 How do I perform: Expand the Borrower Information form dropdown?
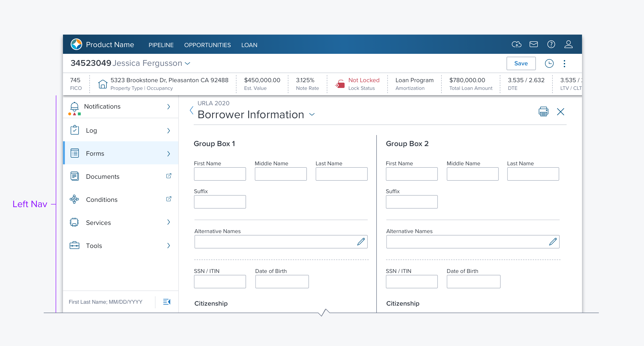[x=312, y=115]
